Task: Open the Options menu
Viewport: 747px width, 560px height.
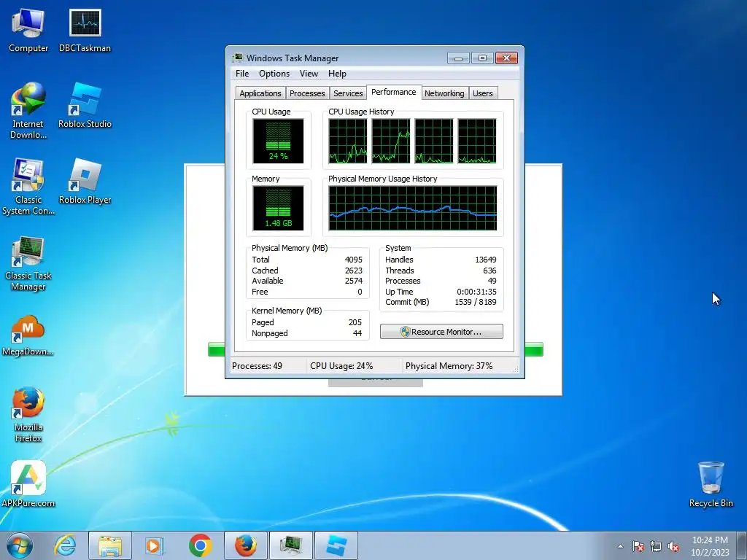Action: click(x=274, y=74)
